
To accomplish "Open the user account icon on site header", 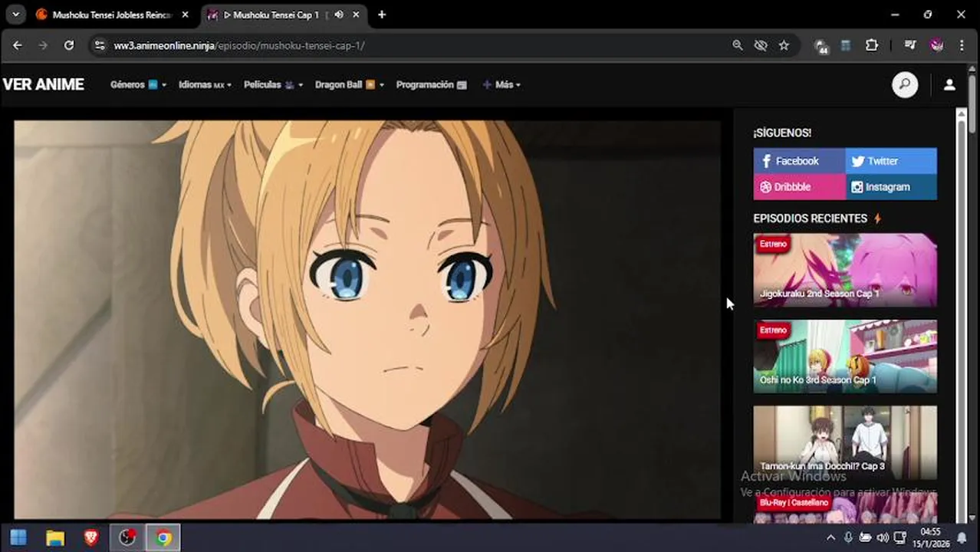I will point(949,84).
